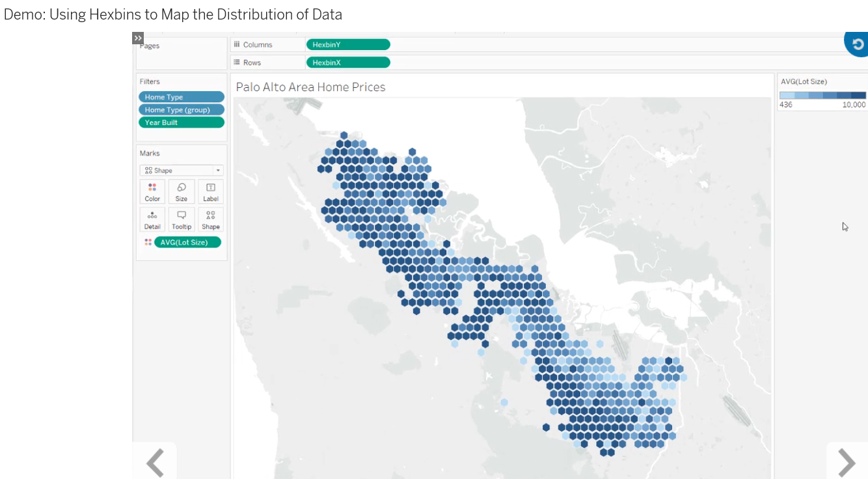Open the Shape settings in the Marks card

point(210,219)
